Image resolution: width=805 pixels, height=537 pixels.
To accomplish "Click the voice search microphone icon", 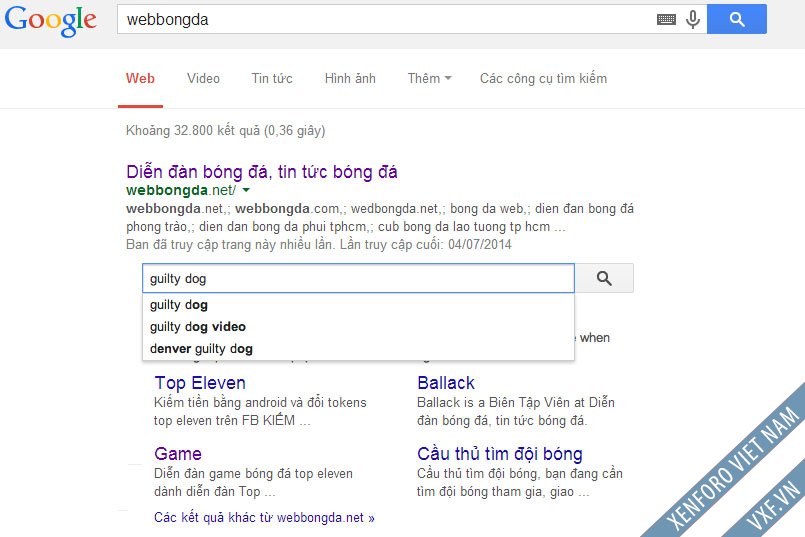I will click(692, 19).
